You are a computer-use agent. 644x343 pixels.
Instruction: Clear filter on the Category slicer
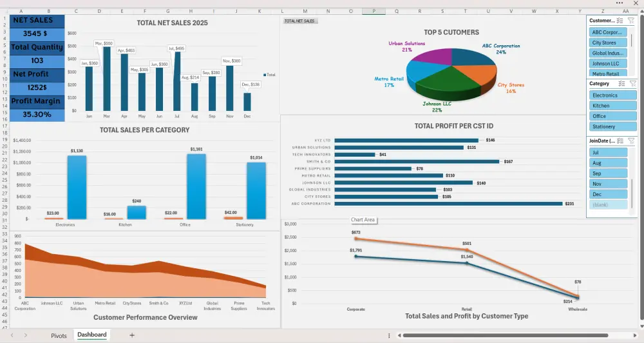[633, 83]
